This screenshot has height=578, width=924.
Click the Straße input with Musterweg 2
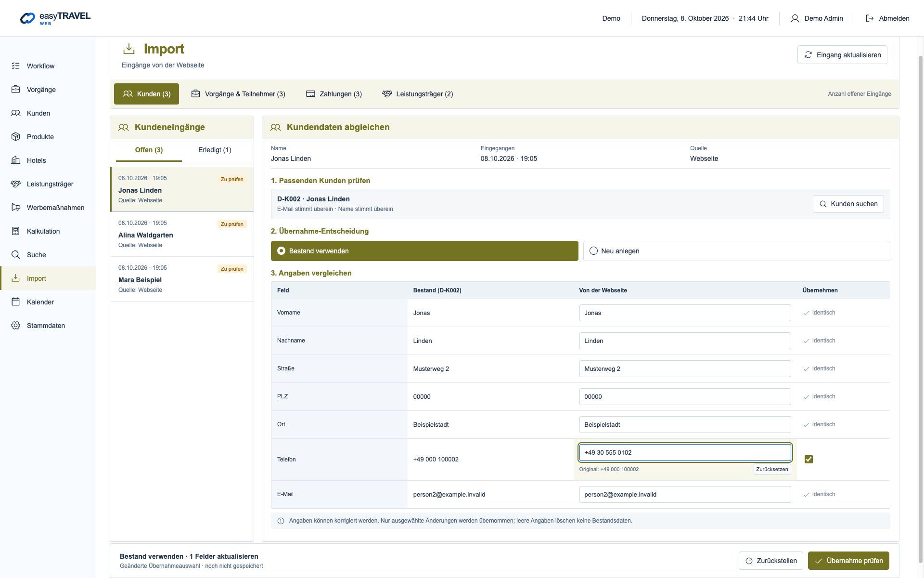(x=685, y=369)
